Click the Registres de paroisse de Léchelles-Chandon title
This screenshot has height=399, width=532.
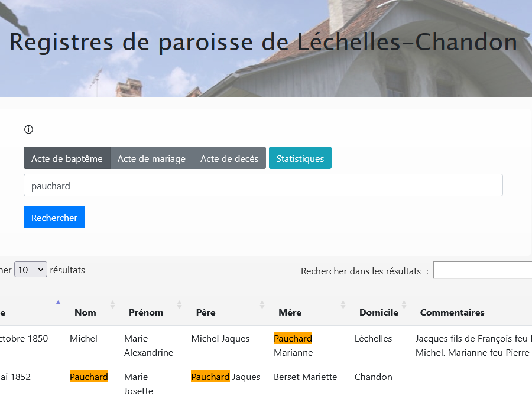263,43
